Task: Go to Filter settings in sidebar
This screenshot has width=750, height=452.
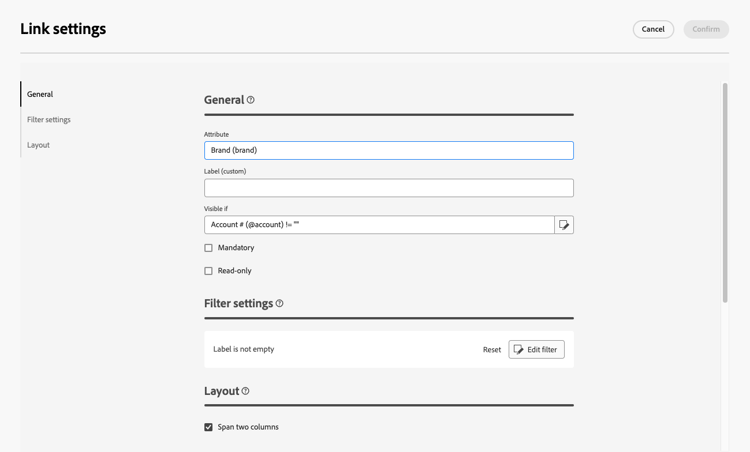Action: (49, 120)
